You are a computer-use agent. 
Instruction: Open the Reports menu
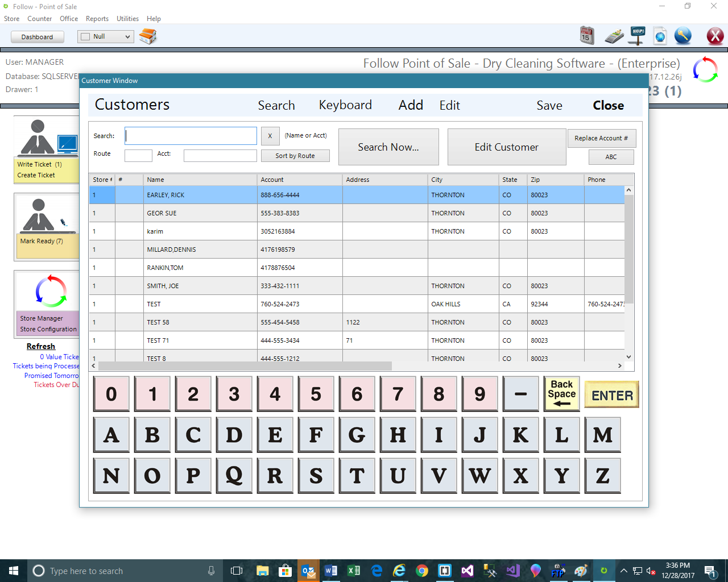[x=97, y=19]
